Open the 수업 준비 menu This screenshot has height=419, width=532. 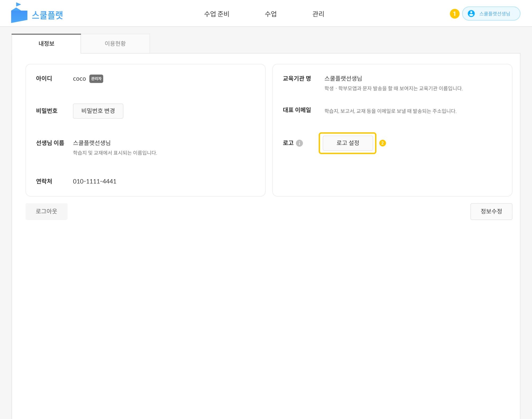click(217, 14)
